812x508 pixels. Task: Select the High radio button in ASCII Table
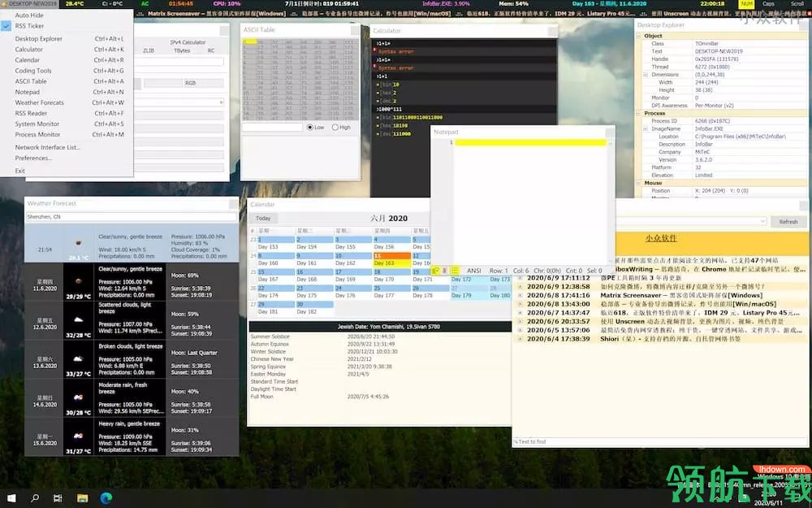(x=341, y=127)
